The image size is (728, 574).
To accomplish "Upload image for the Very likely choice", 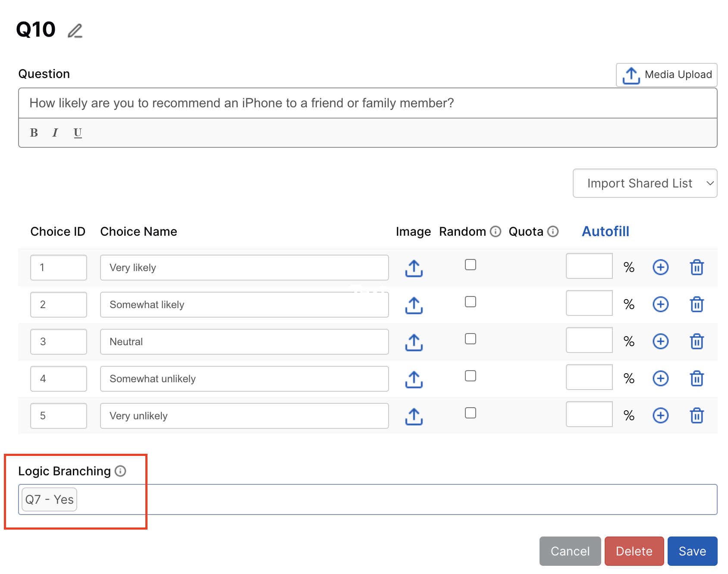I will 414,268.
